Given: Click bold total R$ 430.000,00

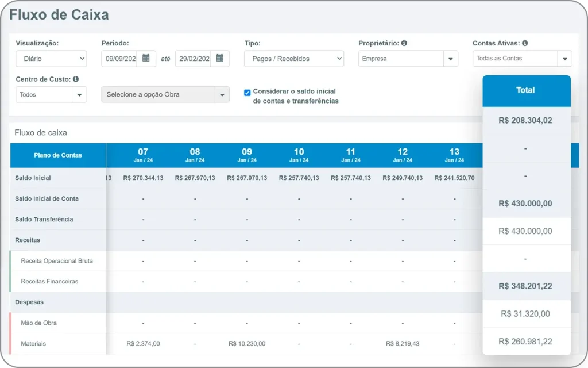Looking at the screenshot, I should tap(525, 204).
